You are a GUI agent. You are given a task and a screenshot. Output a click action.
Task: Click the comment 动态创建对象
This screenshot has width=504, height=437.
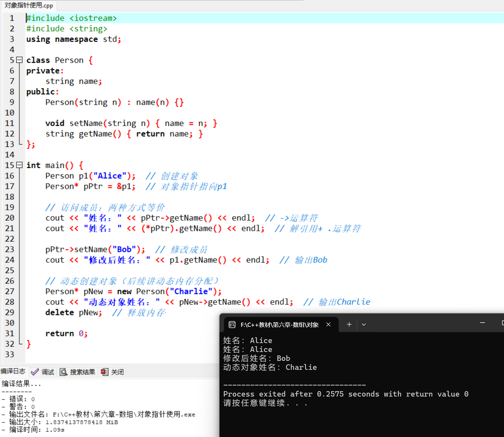pyautogui.click(x=132, y=281)
